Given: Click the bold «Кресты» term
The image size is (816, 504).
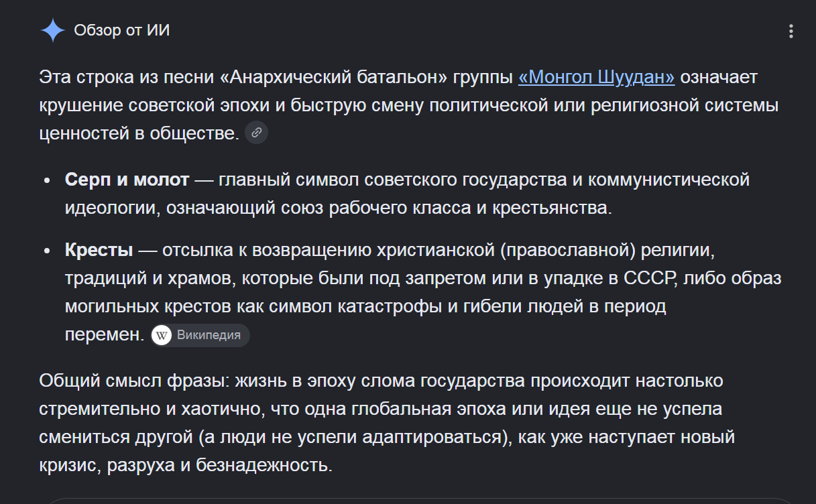Looking at the screenshot, I should (x=99, y=251).
